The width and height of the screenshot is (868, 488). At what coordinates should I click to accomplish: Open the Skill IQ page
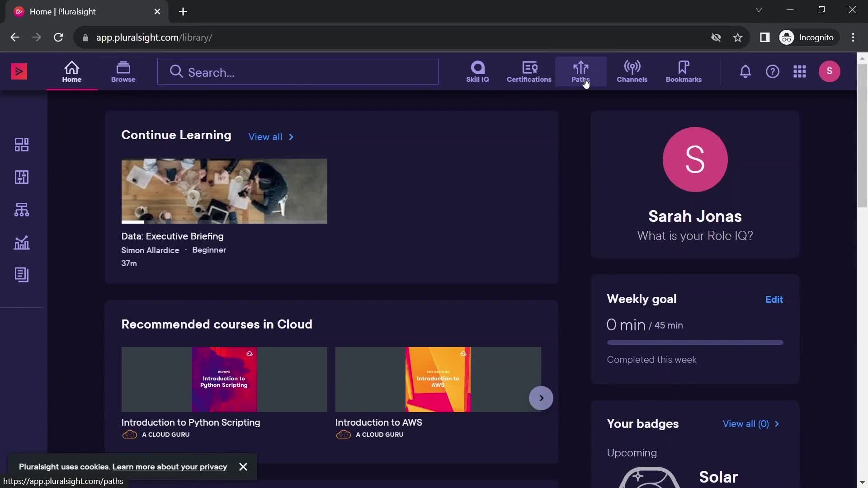477,72
